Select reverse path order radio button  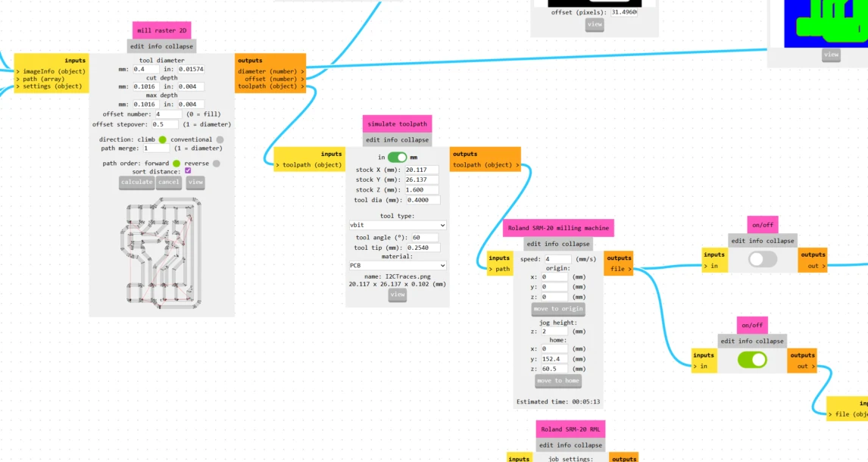[x=217, y=164]
